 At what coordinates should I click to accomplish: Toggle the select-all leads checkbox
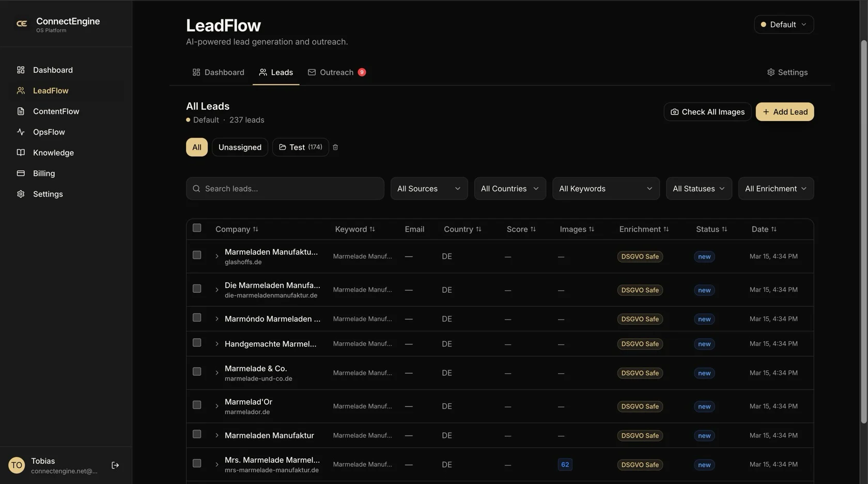(197, 228)
